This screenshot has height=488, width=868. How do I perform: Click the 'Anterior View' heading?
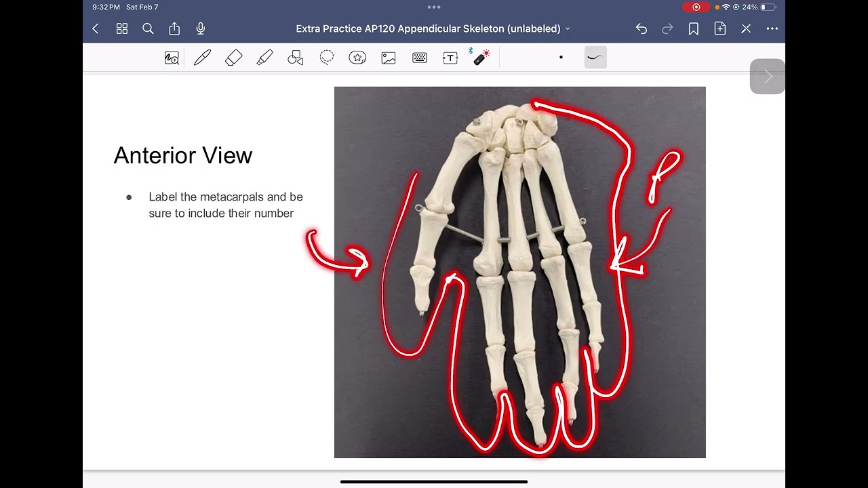(x=183, y=156)
